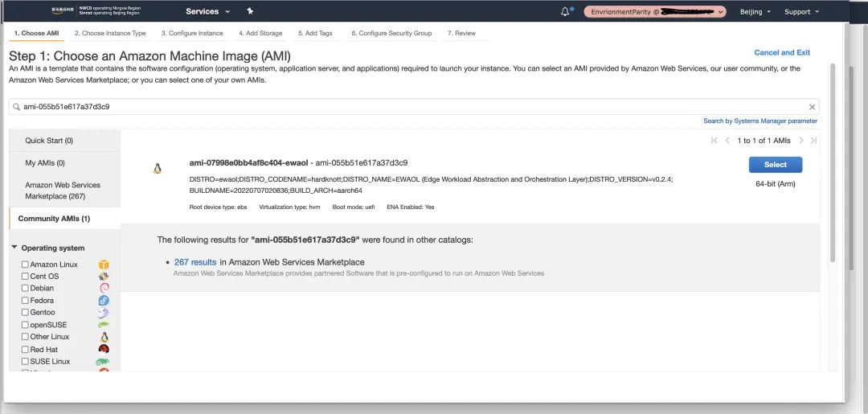Viewport: 868px width, 414px height.
Task: Check the Amazon Linux filter
Action: (25, 264)
